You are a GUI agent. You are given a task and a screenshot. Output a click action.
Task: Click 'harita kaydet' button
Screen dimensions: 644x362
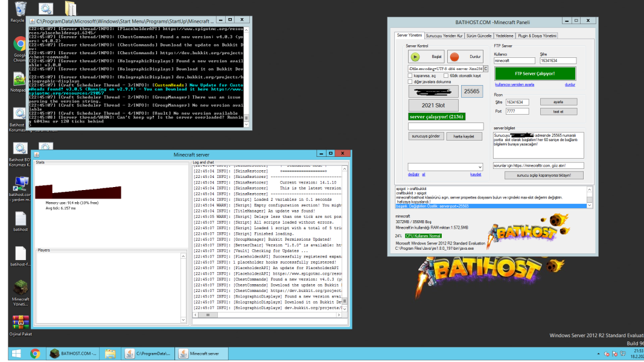click(x=464, y=136)
